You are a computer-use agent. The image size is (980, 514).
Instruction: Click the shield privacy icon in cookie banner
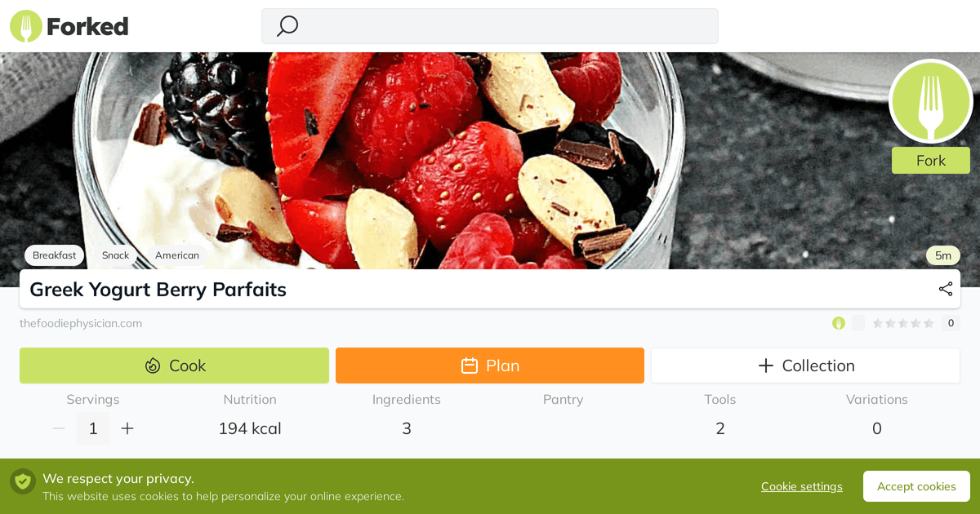point(23,481)
